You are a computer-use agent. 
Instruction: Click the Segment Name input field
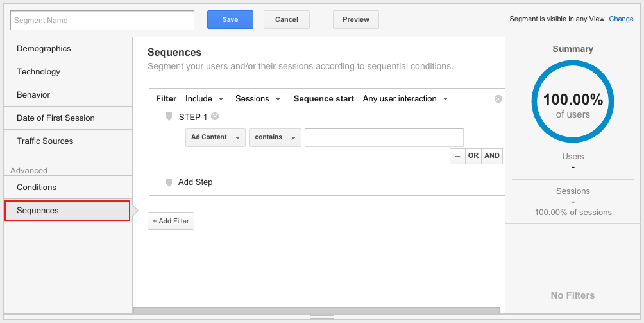click(x=103, y=21)
